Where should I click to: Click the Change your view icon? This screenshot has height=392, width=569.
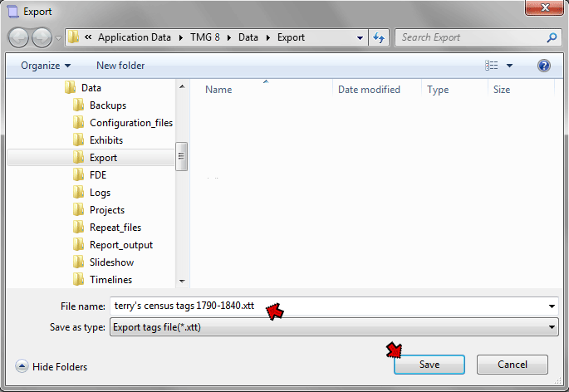[x=492, y=66]
